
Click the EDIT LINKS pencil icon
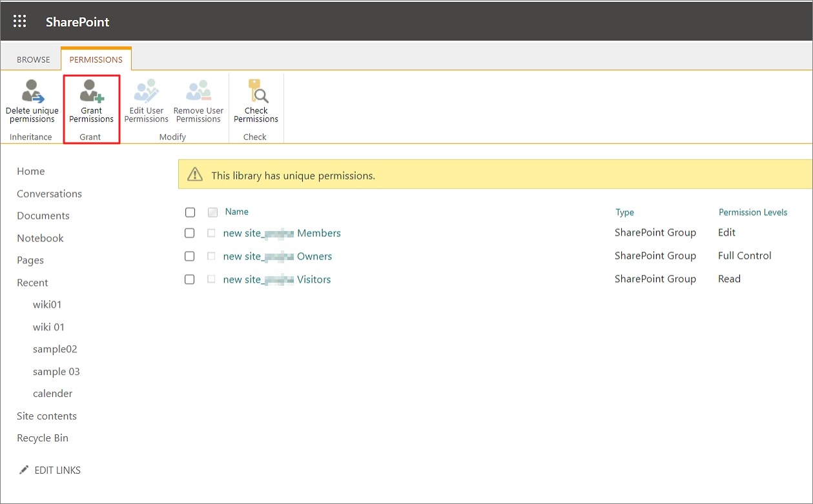click(x=25, y=470)
